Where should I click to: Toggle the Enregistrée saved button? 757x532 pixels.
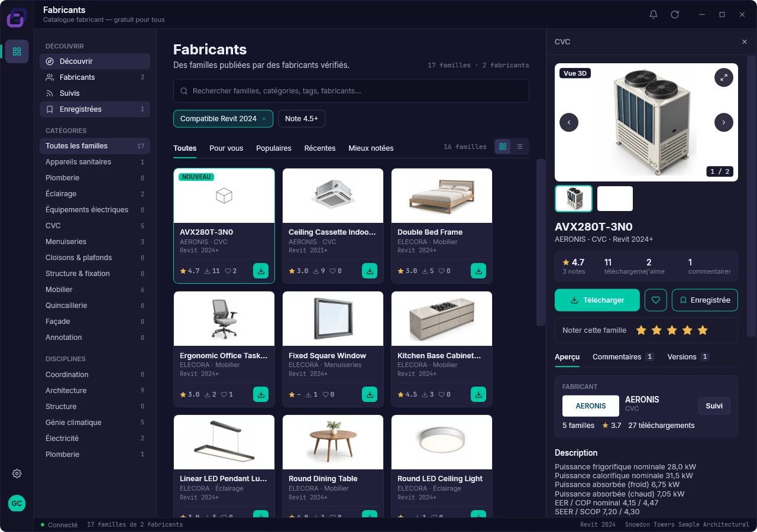click(x=705, y=300)
